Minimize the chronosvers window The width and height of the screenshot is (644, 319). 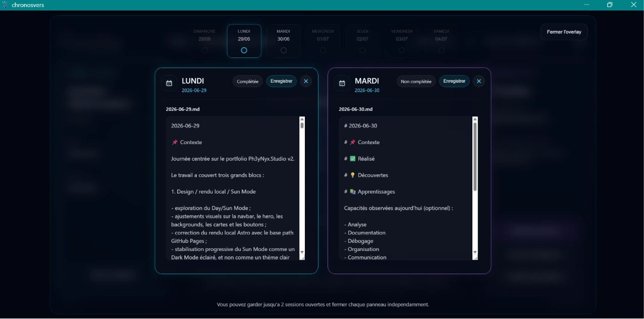(x=586, y=5)
